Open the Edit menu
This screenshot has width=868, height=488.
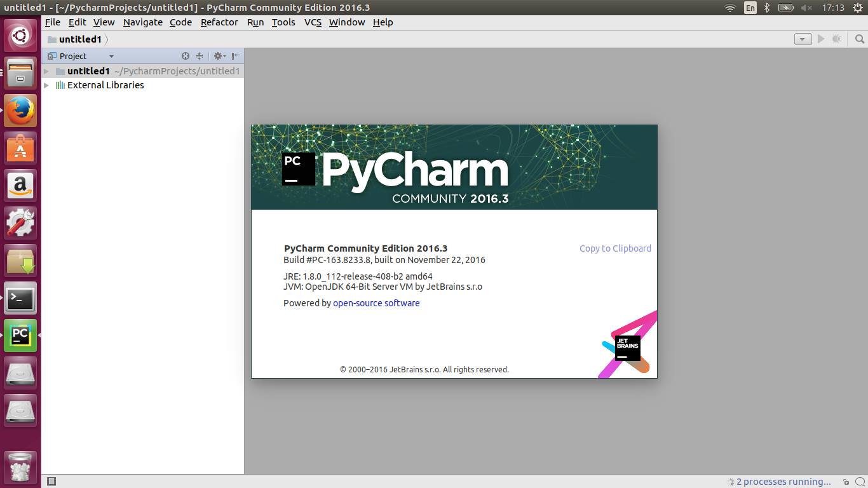click(x=78, y=22)
